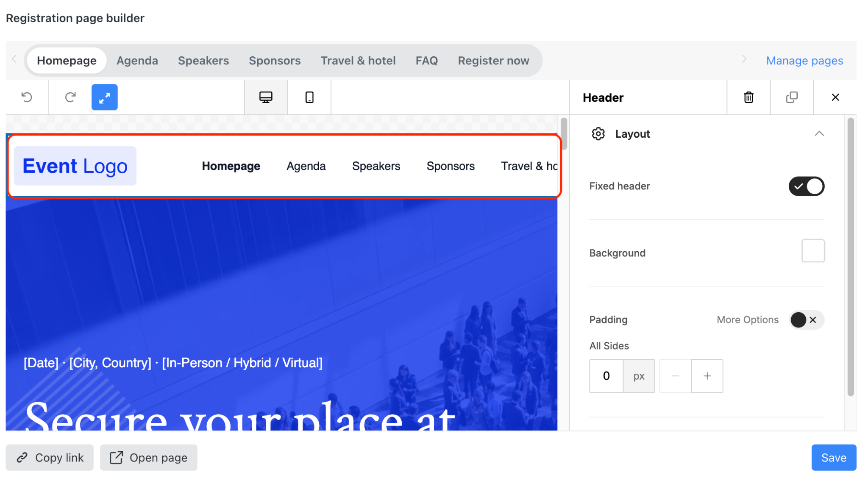This screenshot has height=483, width=868.
Task: Save the registration page
Action: [834, 458]
